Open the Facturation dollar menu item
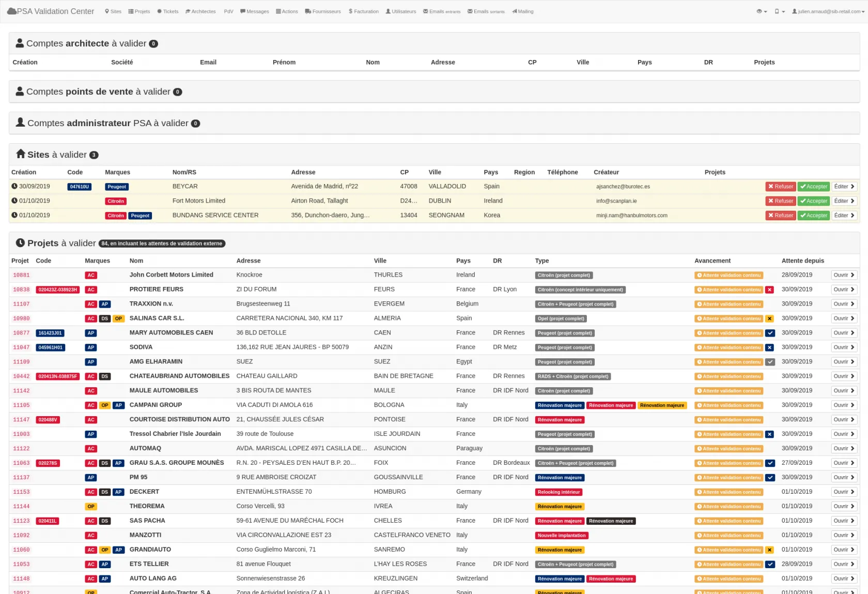 pos(364,11)
